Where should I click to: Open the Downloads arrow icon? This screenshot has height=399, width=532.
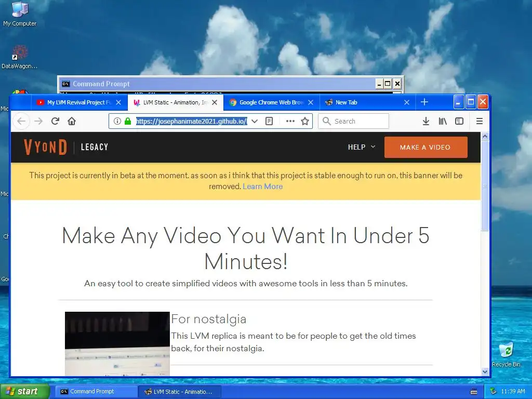426,121
